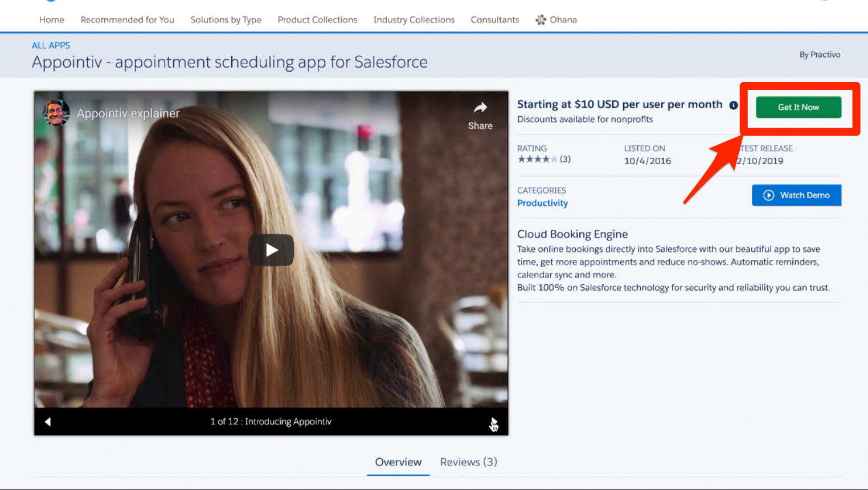The height and width of the screenshot is (490, 868).
Task: Open Solutions by Type menu
Action: pyautogui.click(x=226, y=20)
